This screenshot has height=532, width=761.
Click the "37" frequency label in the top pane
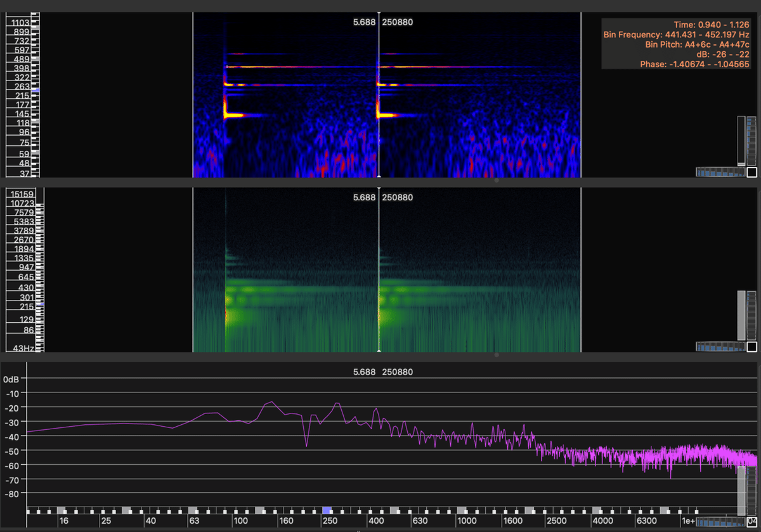pyautogui.click(x=25, y=173)
